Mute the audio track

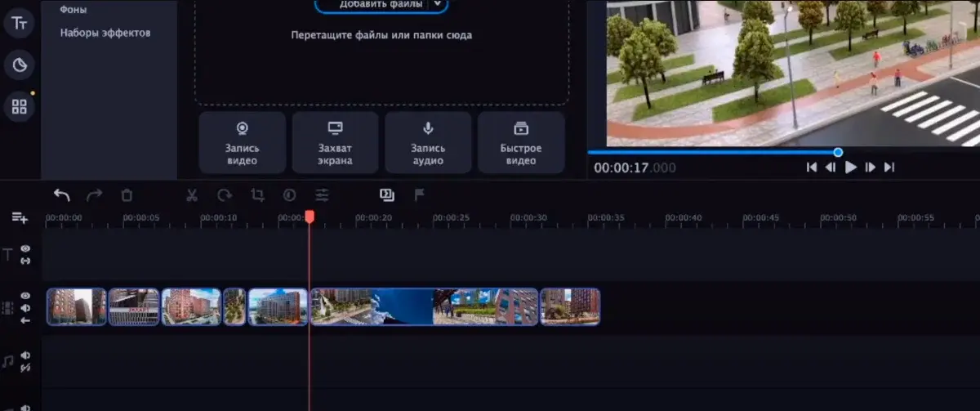(x=25, y=355)
